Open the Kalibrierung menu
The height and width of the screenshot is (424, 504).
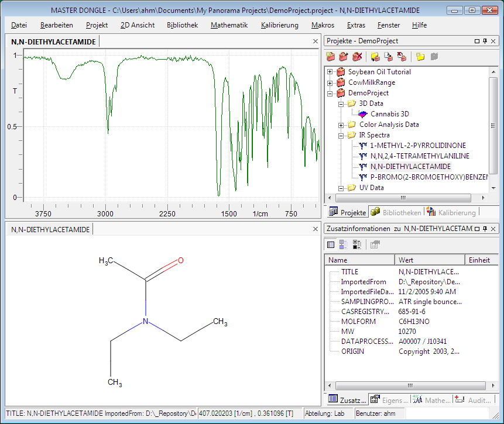(x=279, y=25)
